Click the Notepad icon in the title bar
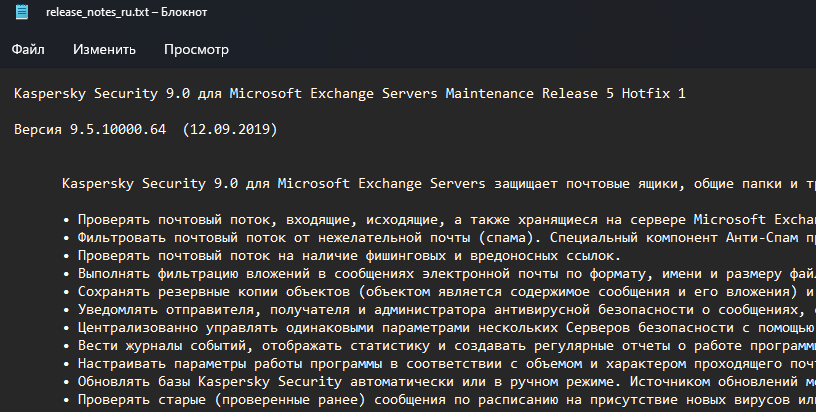Screen dimensions: 816x412 [x=22, y=10]
